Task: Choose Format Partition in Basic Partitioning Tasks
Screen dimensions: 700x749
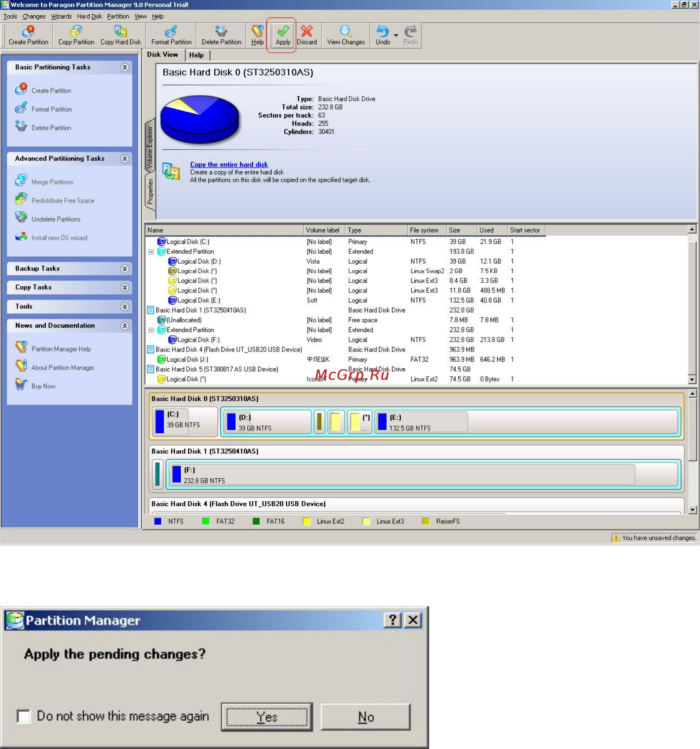Action: 43,108
